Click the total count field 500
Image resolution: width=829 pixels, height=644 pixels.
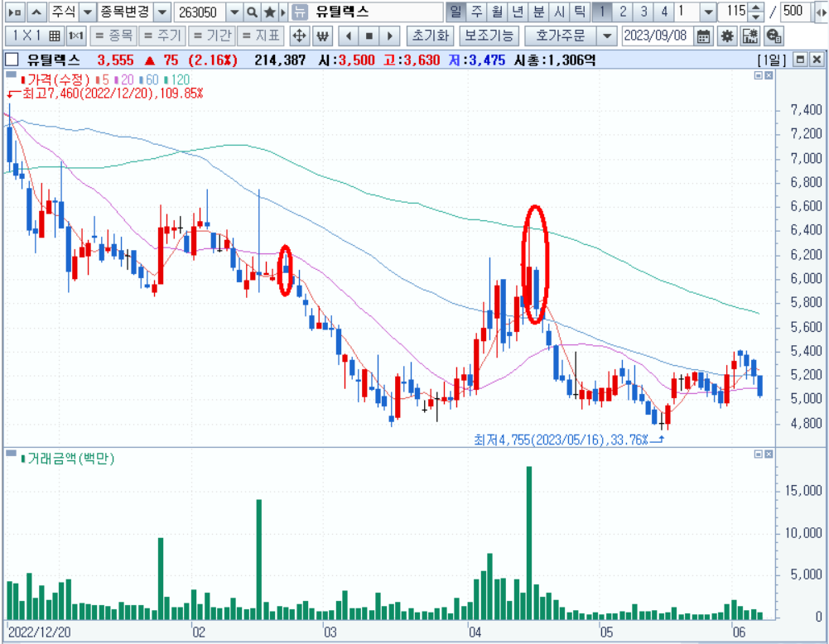[794, 12]
